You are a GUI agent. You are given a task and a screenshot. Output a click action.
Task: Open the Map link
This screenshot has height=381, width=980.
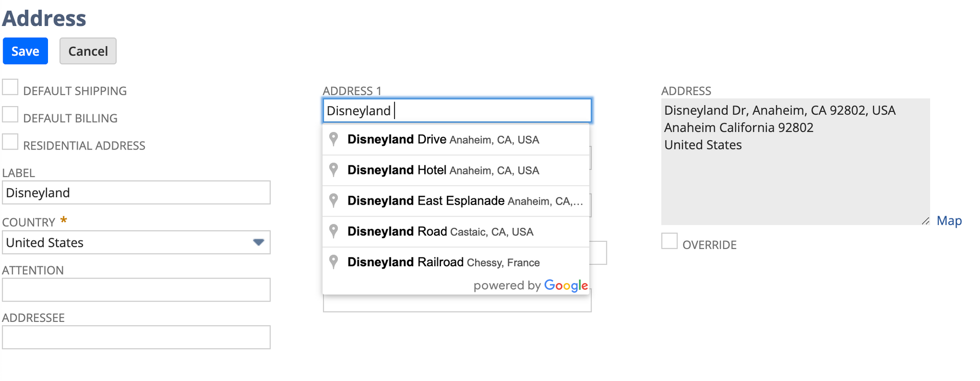[x=949, y=221]
